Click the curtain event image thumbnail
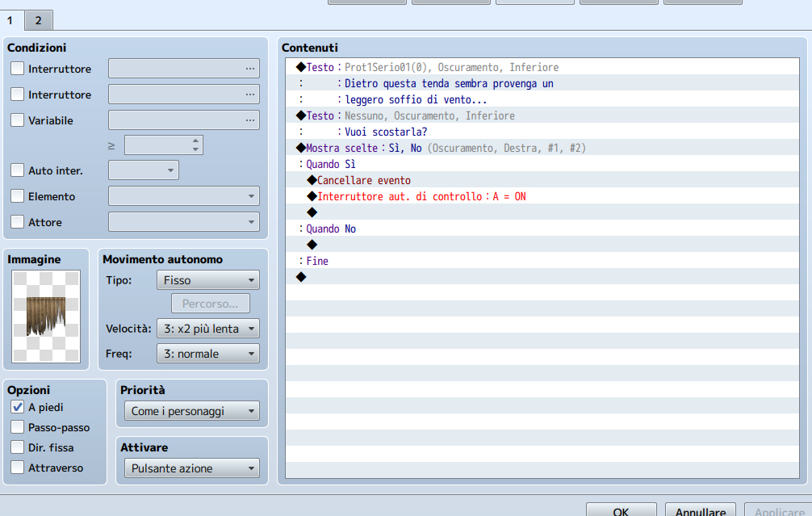The image size is (812, 516). (47, 317)
